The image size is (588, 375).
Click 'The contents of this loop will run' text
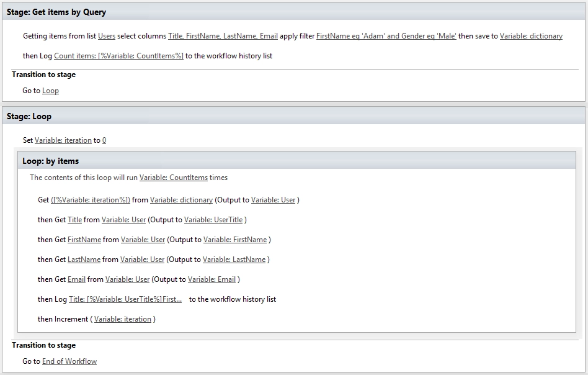pos(84,178)
